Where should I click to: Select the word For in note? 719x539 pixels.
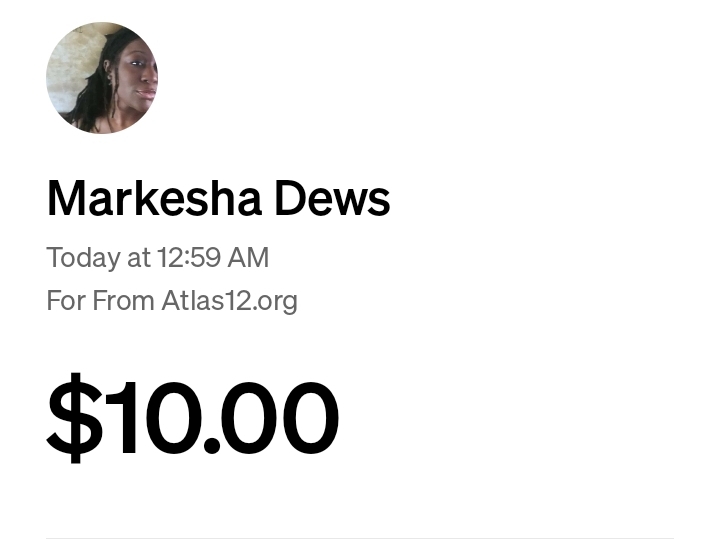66,301
